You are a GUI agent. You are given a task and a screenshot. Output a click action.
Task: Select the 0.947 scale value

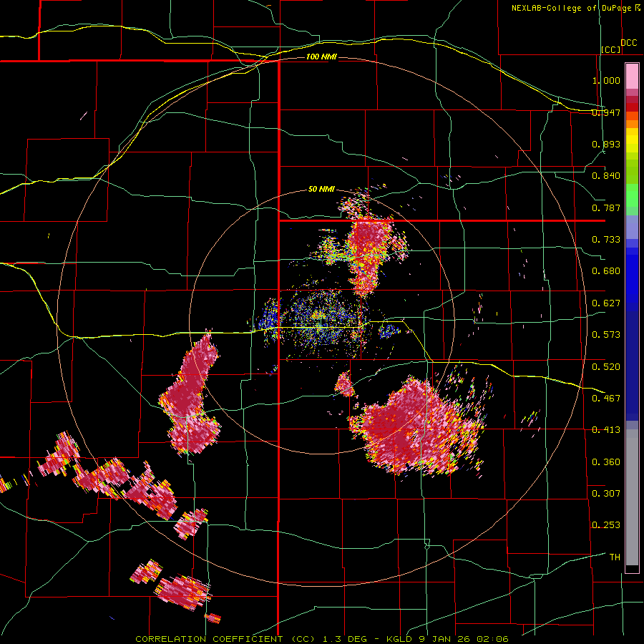pyautogui.click(x=606, y=112)
